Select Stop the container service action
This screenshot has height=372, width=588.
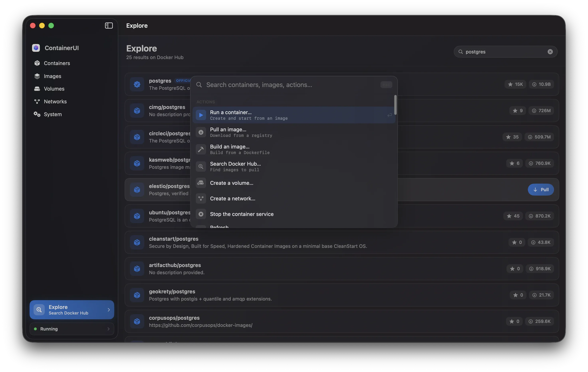pos(294,214)
